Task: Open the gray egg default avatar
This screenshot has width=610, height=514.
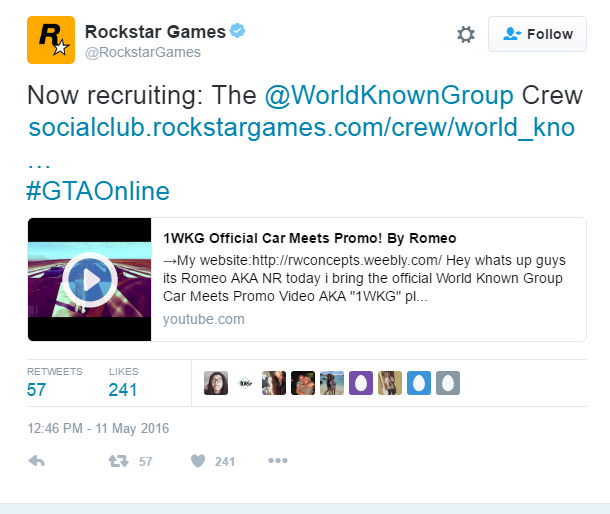Action: (448, 383)
